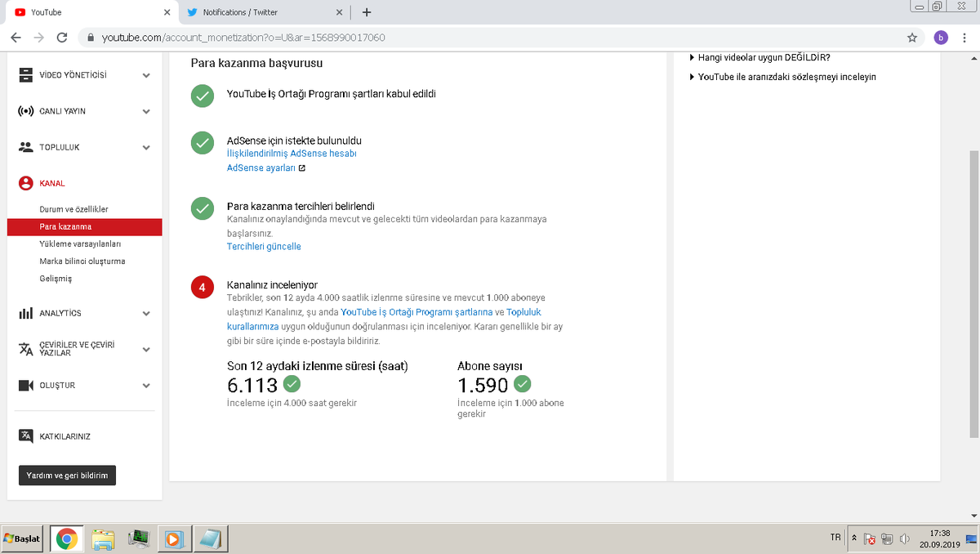Bookmark this page with the star icon

click(x=912, y=38)
